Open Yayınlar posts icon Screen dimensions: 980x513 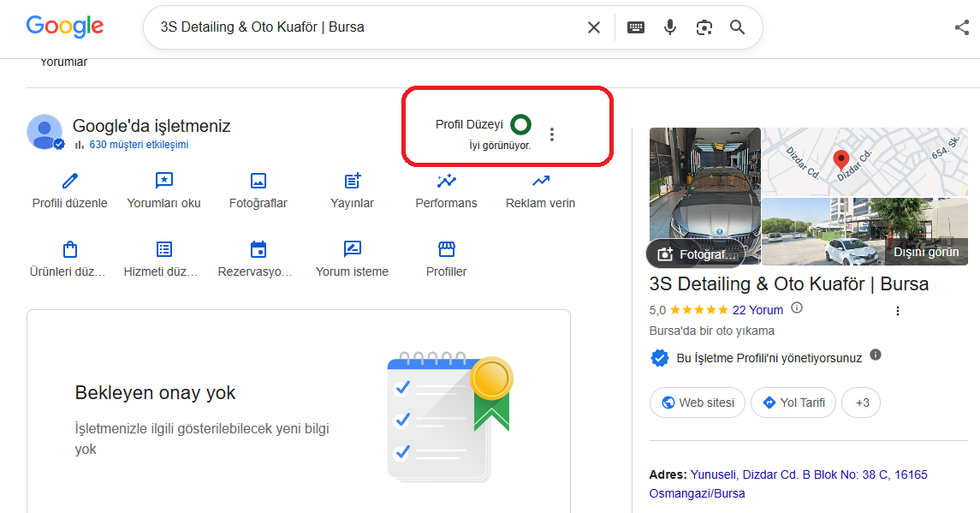point(353,181)
